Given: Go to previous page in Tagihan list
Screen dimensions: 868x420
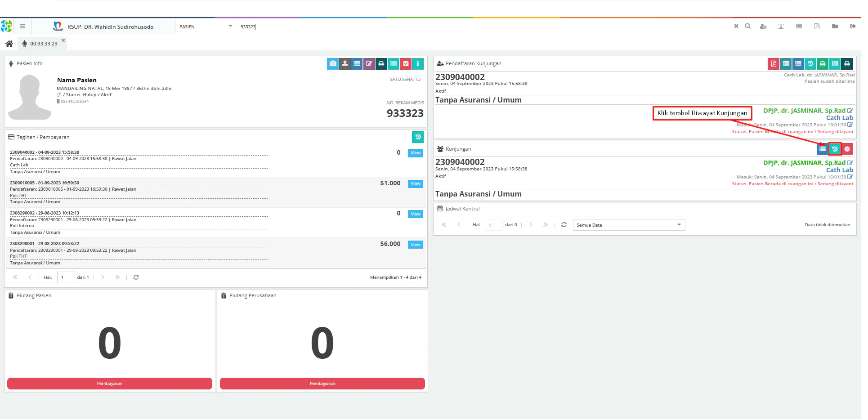Looking at the screenshot, I should pos(30,277).
